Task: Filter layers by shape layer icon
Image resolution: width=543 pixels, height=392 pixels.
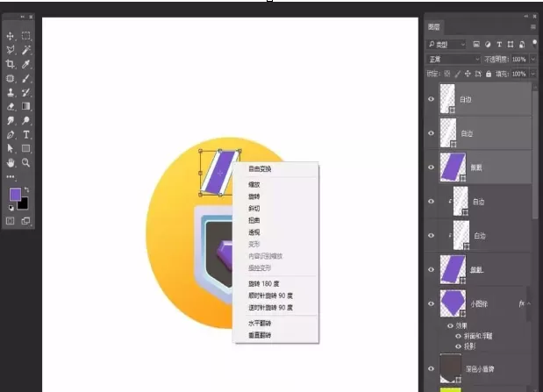Action: (x=511, y=45)
